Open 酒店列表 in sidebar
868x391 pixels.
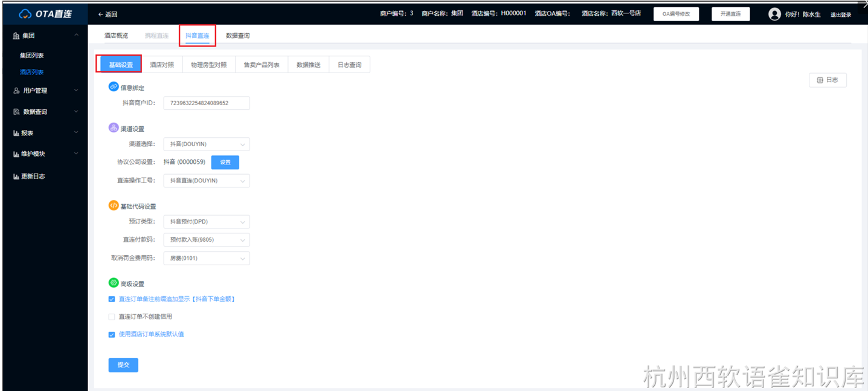[x=32, y=72]
